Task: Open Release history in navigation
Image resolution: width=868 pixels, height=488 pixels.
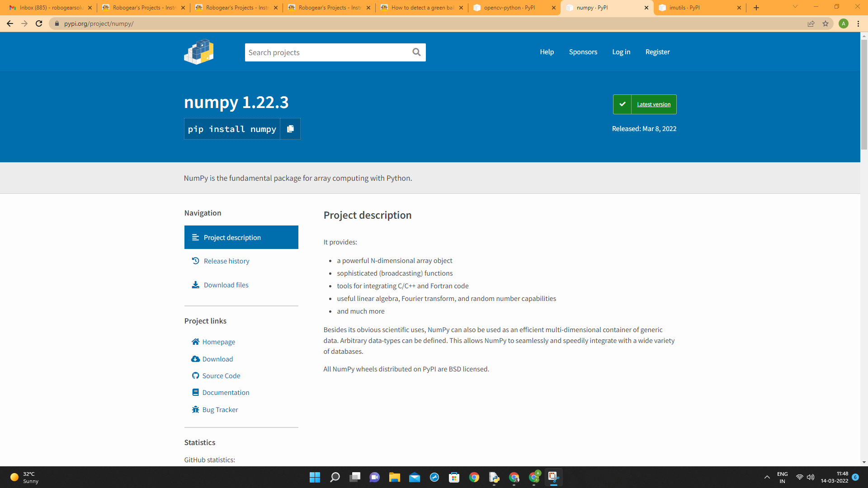Action: tap(226, 261)
